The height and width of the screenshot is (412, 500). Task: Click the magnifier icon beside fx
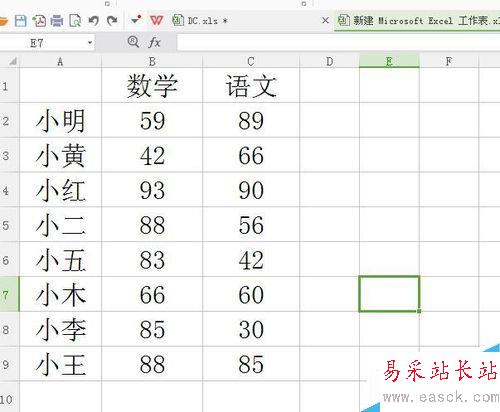click(133, 42)
